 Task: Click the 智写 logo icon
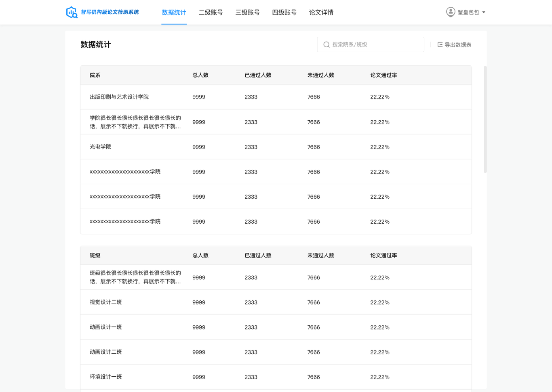point(72,13)
